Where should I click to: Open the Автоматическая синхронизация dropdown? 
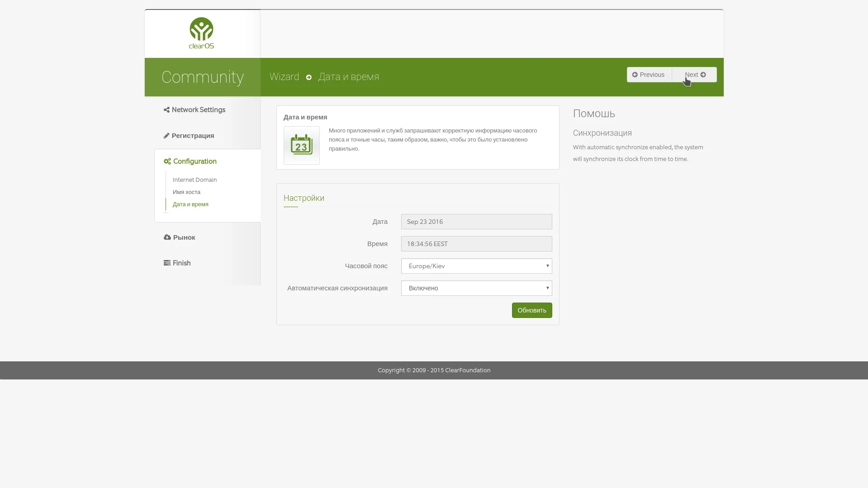pyautogui.click(x=476, y=288)
